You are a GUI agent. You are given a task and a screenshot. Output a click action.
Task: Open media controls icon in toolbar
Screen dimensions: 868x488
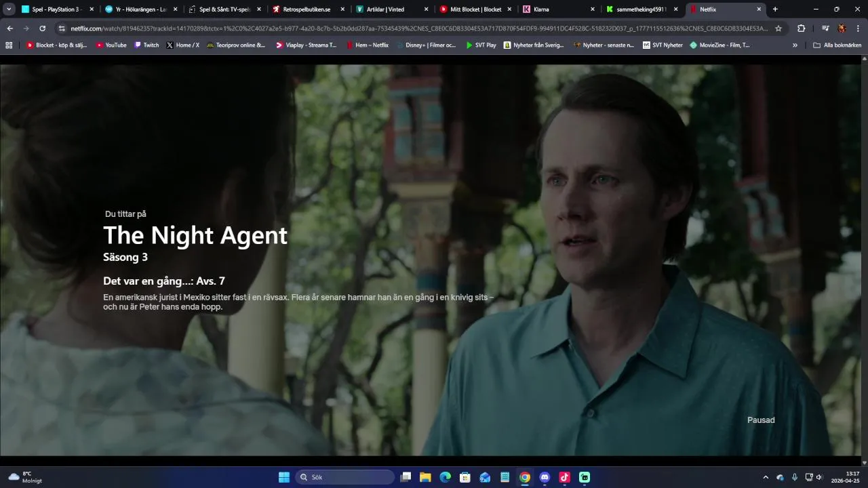[x=825, y=28]
